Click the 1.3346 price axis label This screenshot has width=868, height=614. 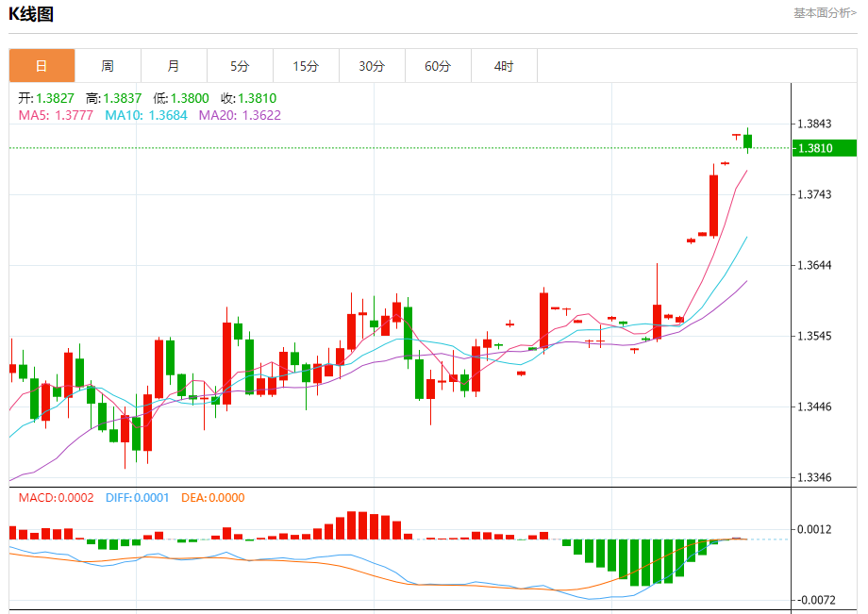[813, 477]
